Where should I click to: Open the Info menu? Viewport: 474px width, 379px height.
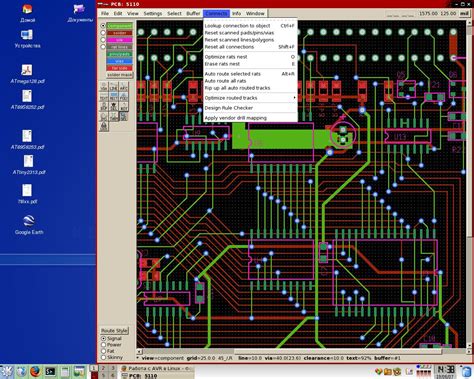236,13
